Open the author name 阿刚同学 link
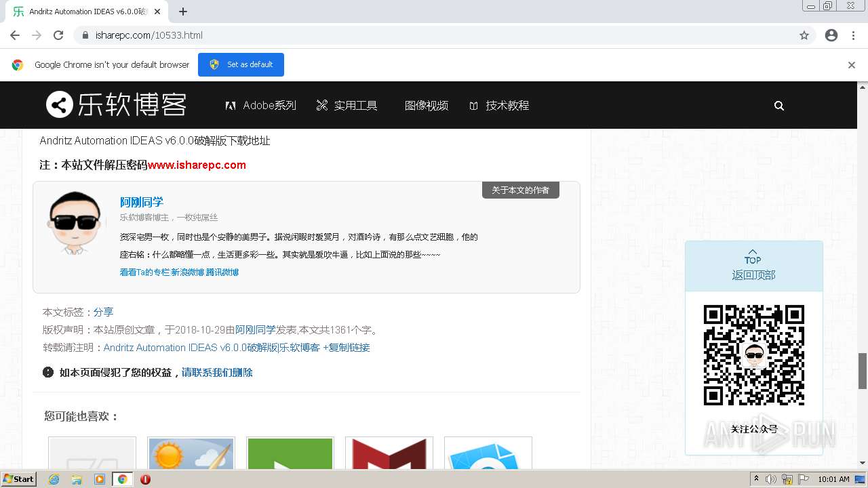 tap(142, 202)
